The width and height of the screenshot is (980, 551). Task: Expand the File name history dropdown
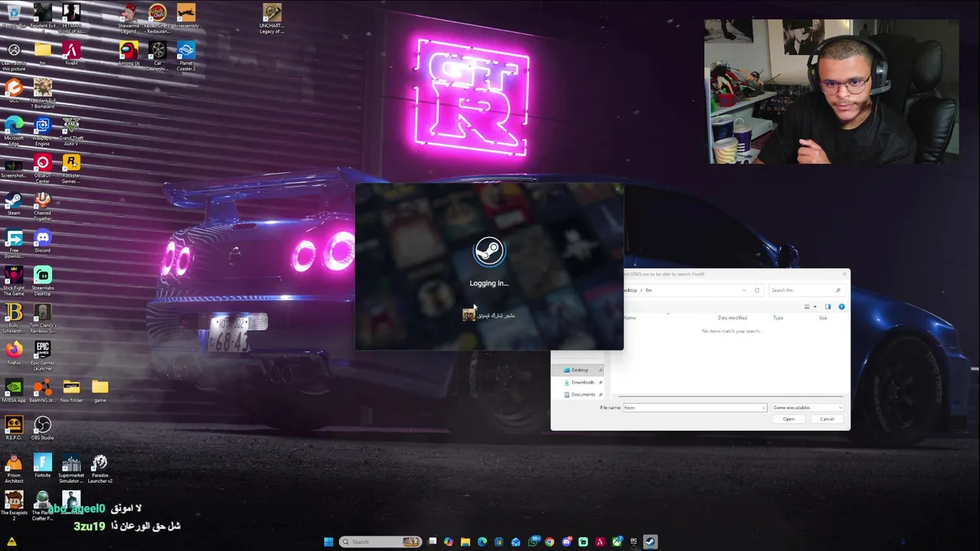coord(763,407)
